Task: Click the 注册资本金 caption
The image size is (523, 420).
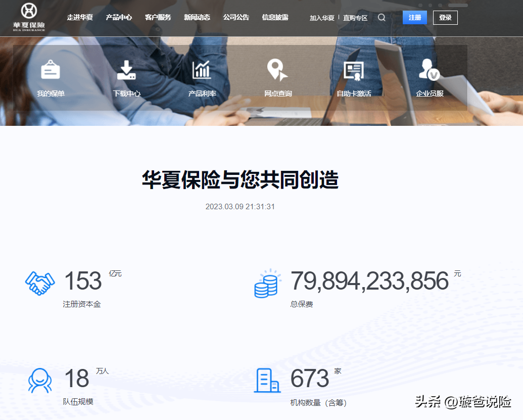Action: [x=82, y=304]
